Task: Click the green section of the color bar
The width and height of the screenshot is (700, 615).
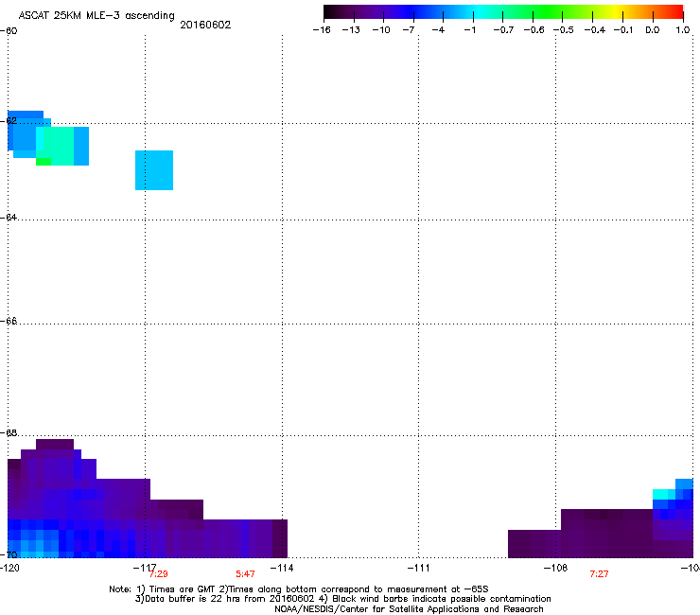Action: 549,12
